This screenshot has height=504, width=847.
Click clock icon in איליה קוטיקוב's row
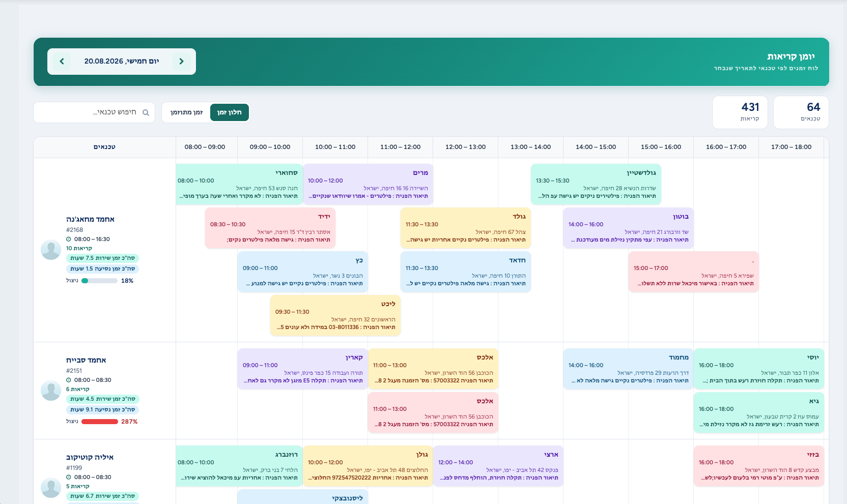point(69,477)
